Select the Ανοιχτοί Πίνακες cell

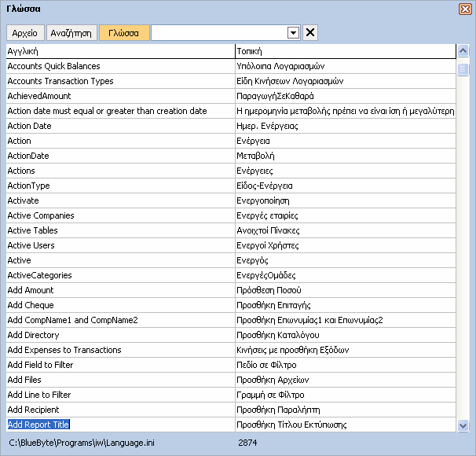(346, 230)
